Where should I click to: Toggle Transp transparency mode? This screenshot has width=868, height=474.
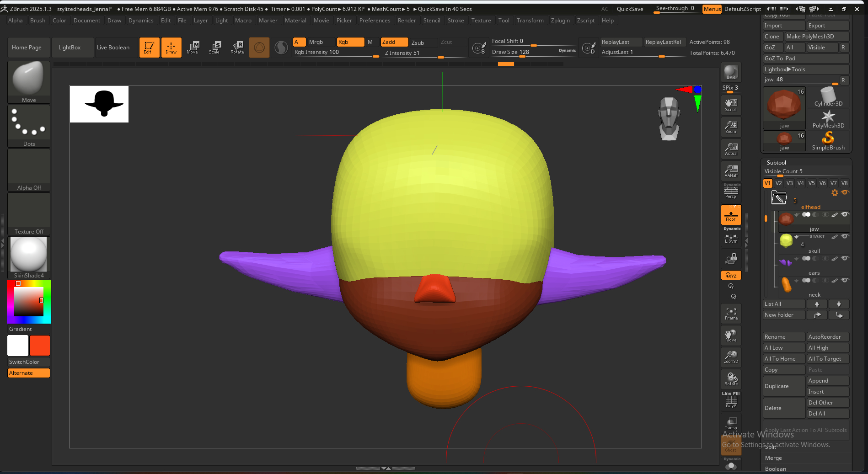tap(731, 423)
